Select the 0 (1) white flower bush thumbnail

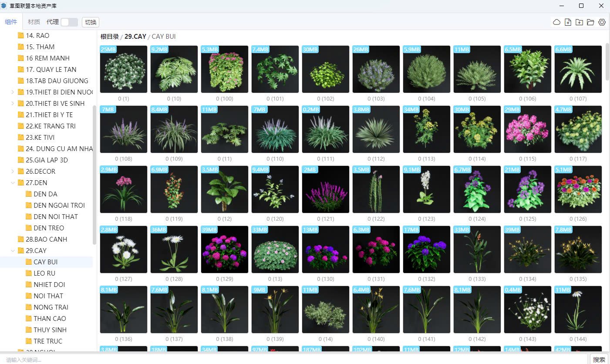(x=124, y=69)
